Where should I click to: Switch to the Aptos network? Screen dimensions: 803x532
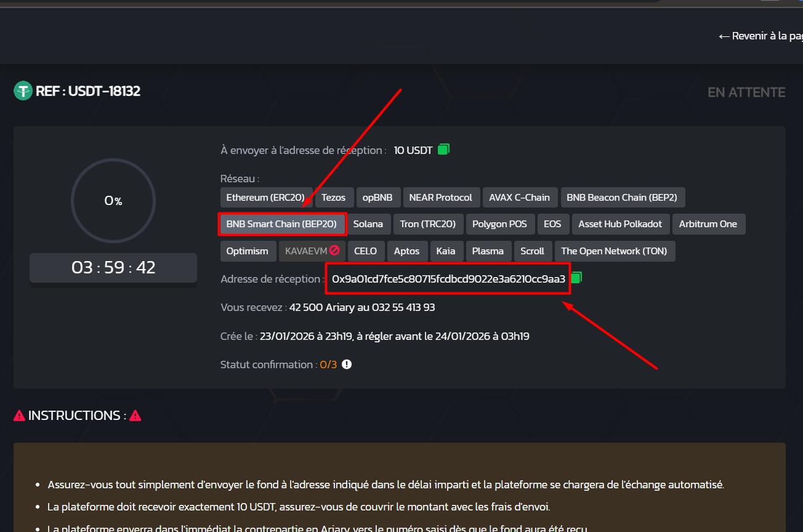coord(407,251)
